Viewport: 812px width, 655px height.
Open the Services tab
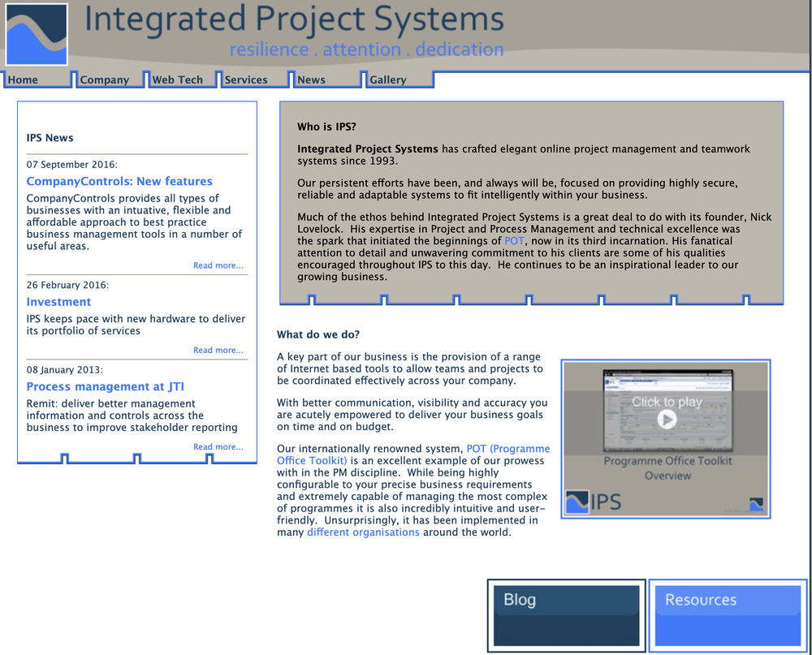(x=255, y=80)
